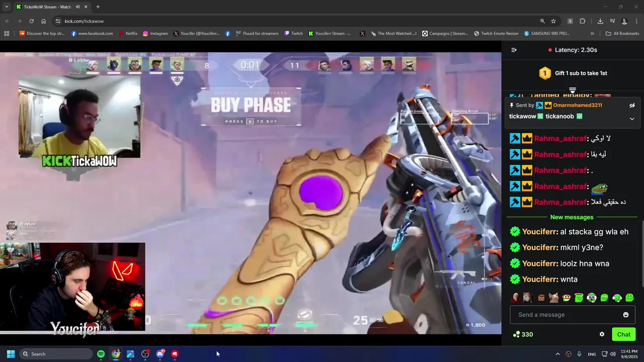Insert the facepalm man emote

point(515,298)
